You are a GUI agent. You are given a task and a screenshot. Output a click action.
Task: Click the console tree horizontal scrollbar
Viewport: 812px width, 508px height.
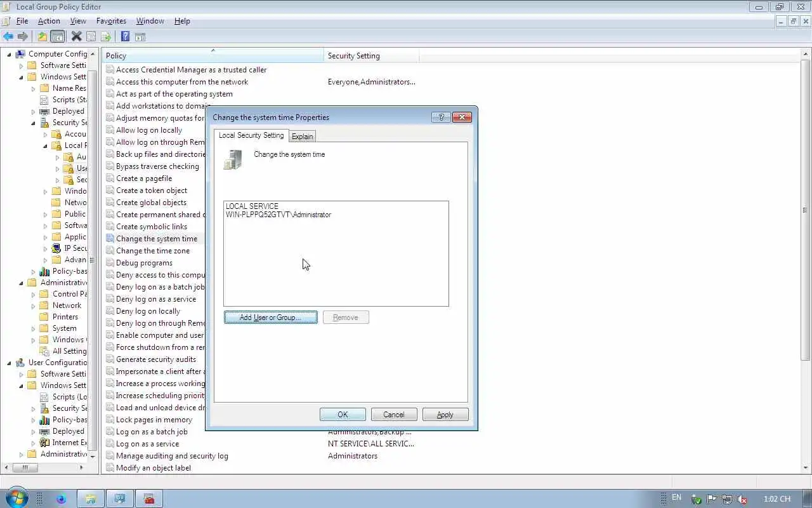[25, 467]
